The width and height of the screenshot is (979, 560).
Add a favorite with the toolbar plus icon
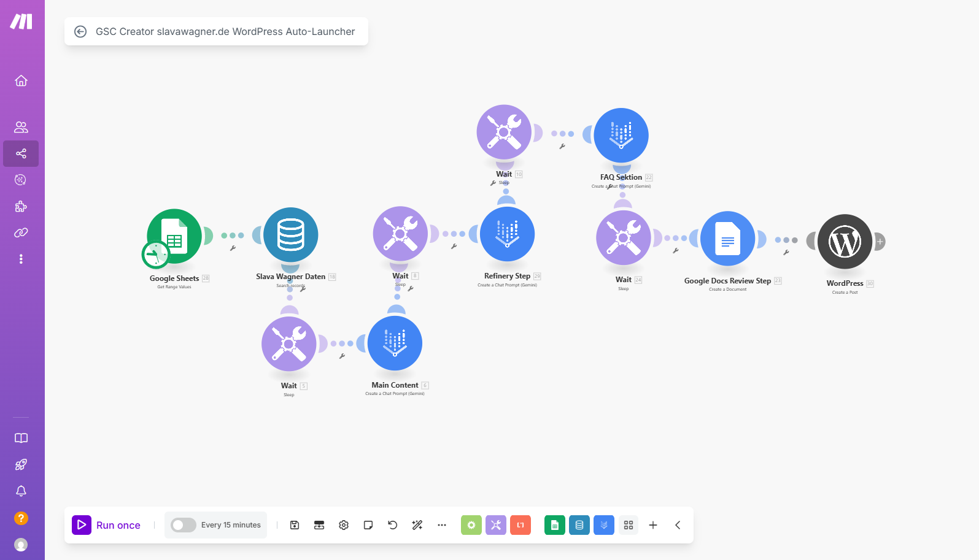(653, 525)
